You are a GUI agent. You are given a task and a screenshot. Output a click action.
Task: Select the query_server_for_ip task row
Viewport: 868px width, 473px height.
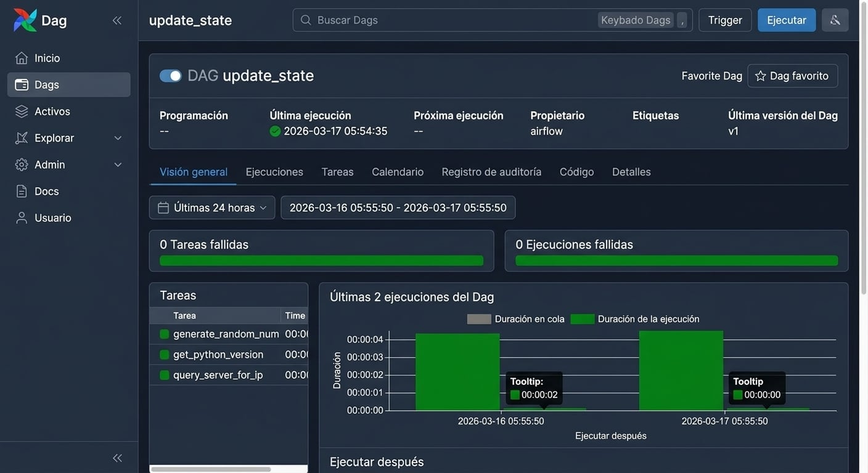(229, 375)
